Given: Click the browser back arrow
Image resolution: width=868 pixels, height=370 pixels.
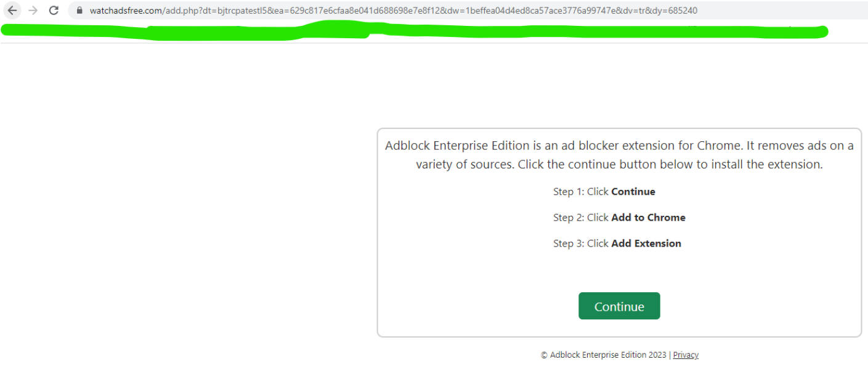Looking at the screenshot, I should coord(12,10).
